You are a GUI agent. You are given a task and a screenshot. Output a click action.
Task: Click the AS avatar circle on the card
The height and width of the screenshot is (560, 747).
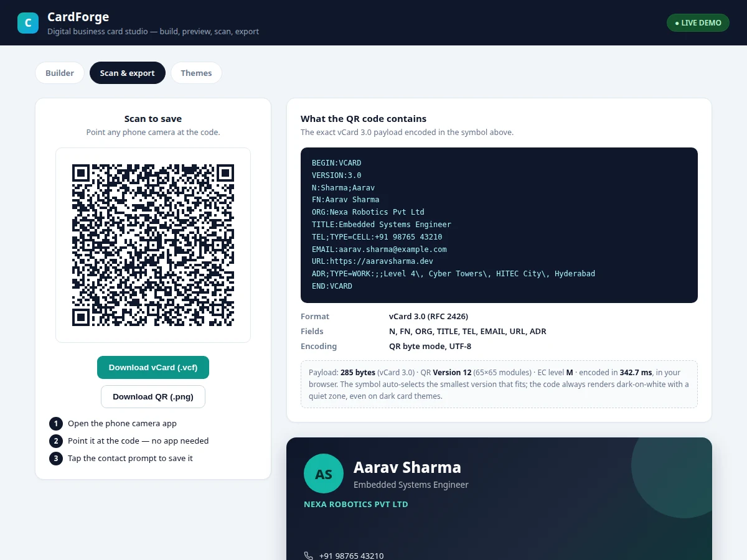[324, 474]
